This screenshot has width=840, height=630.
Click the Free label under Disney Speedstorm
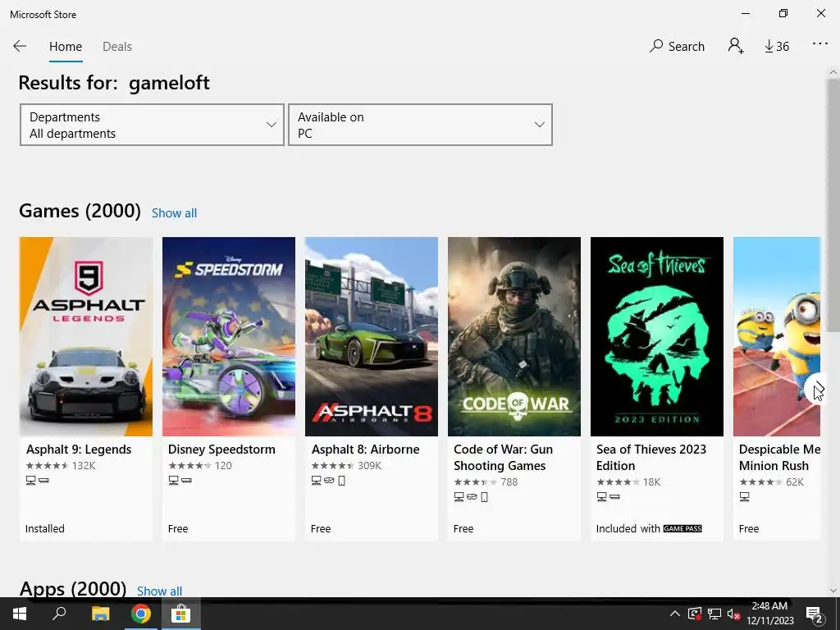point(178,529)
